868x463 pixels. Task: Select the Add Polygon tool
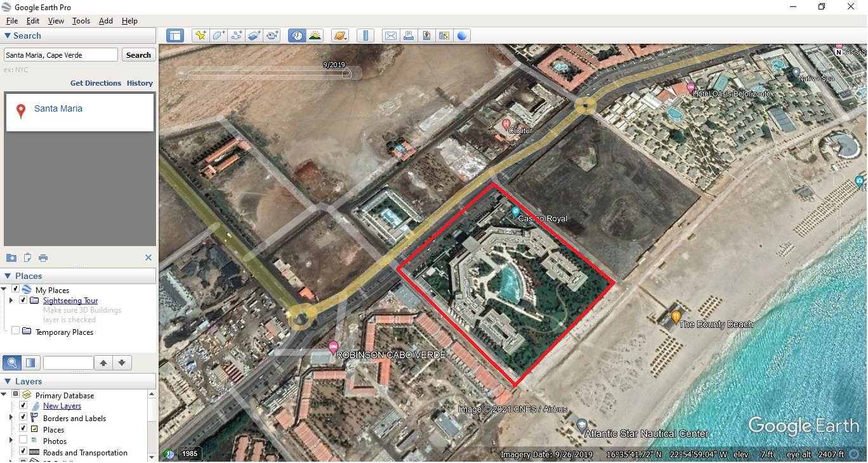click(x=218, y=36)
